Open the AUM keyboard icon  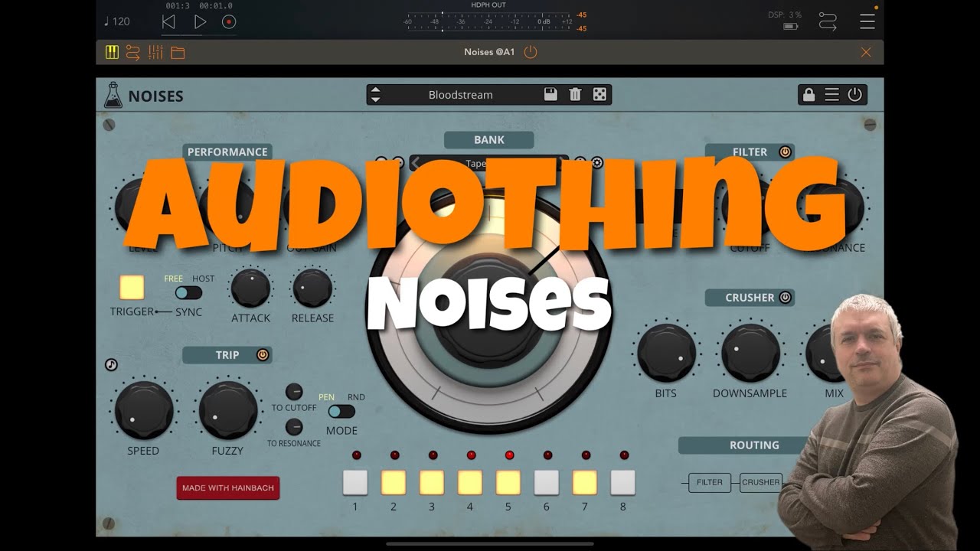coord(112,53)
